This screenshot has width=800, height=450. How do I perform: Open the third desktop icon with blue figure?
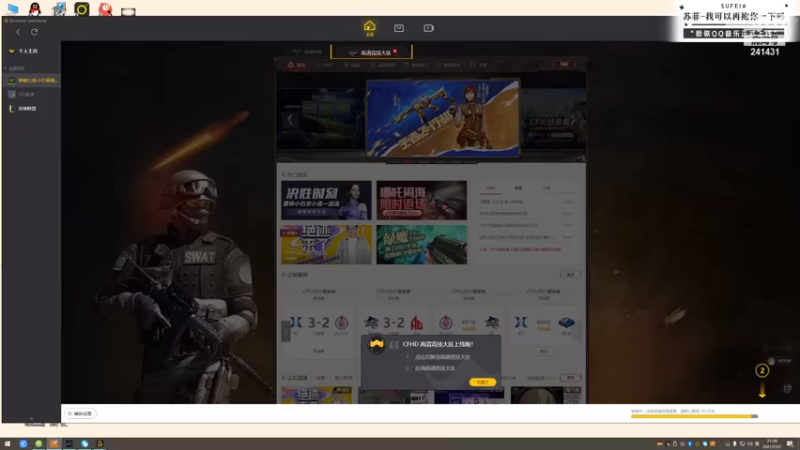59,9
